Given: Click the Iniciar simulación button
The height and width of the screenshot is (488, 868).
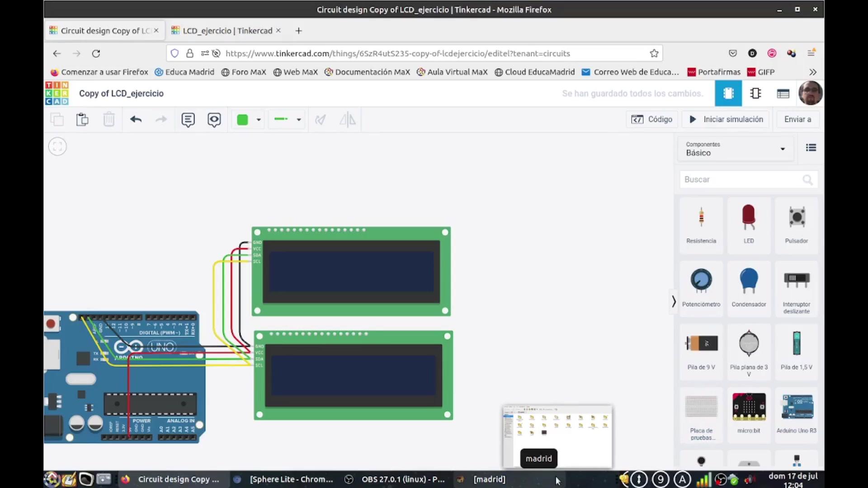Looking at the screenshot, I should [x=726, y=119].
